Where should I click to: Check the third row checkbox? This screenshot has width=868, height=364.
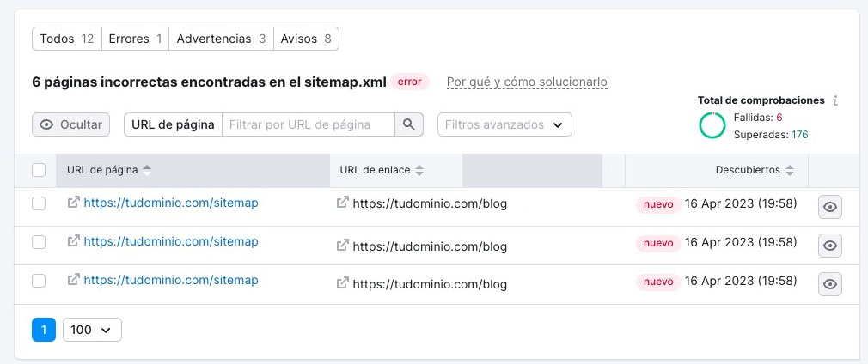click(x=39, y=281)
